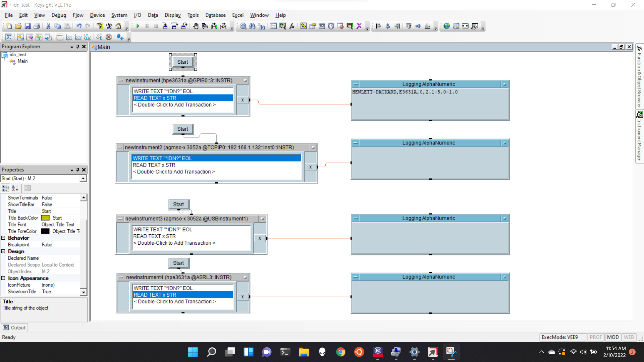Image resolution: width=644 pixels, height=362 pixels.
Task: Click the globe web toolbar icon
Action: [446, 26]
